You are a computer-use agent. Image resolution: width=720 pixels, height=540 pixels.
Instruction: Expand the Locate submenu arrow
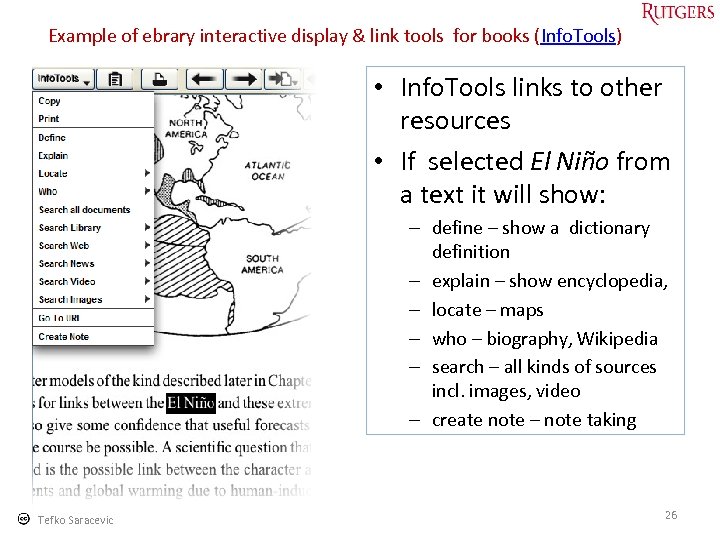[147, 173]
